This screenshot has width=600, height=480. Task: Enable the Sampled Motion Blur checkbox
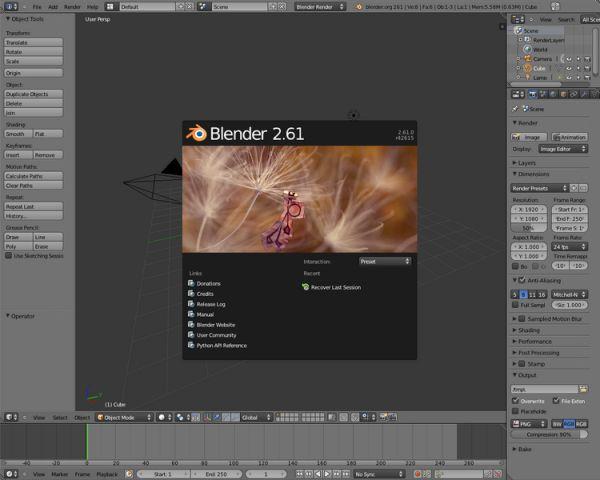point(522,318)
